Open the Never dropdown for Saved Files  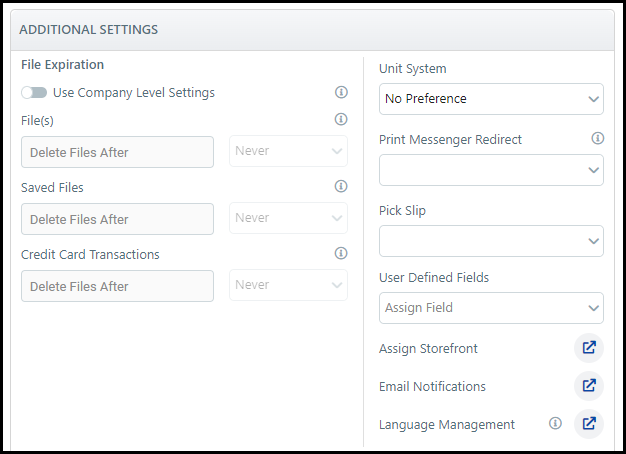click(288, 218)
